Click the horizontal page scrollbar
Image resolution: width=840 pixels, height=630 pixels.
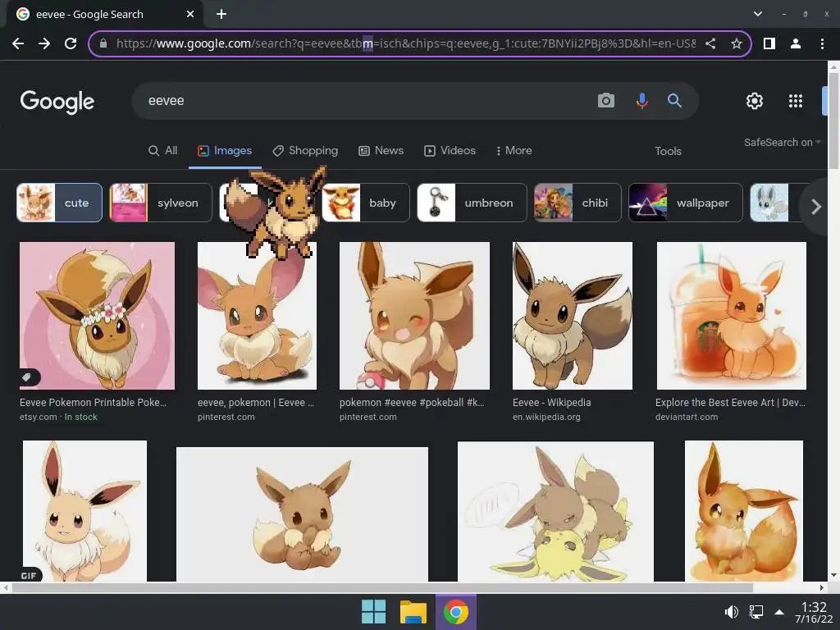382,587
